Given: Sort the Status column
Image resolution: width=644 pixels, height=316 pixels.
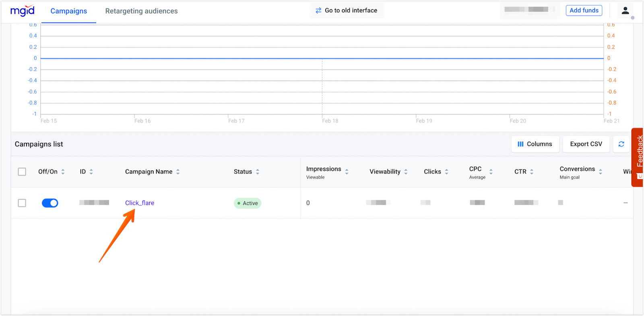Looking at the screenshot, I should (258, 172).
